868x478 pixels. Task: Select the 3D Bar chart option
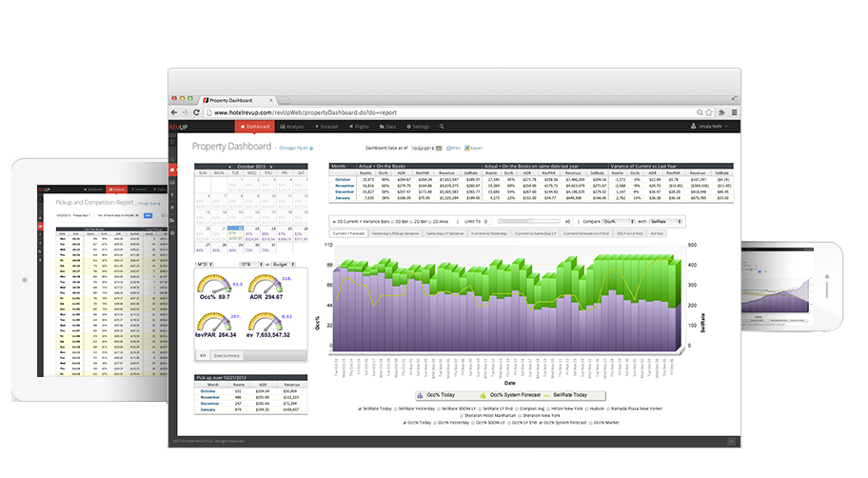(392, 222)
